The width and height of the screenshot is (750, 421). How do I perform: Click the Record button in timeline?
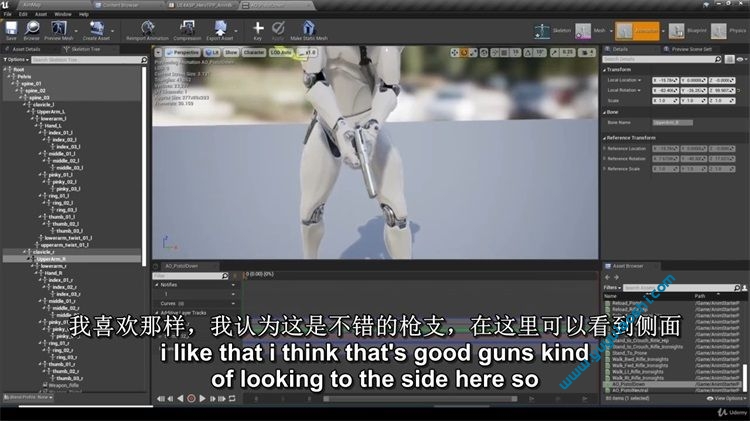point(191,398)
